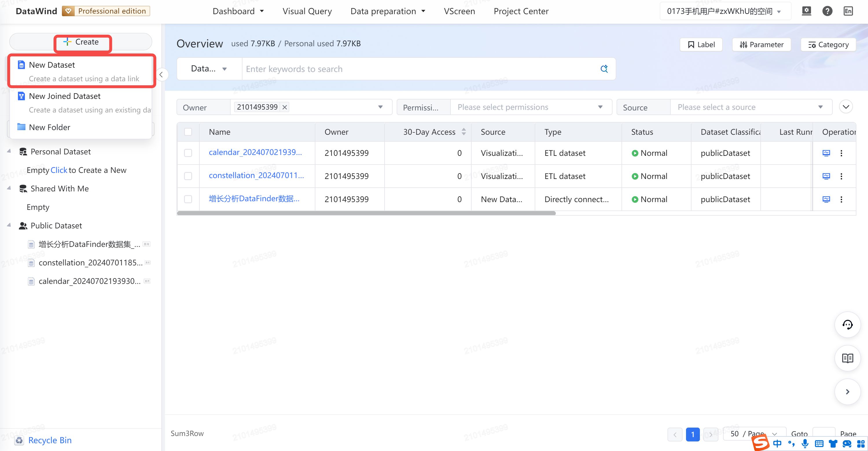Collapse the left sidebar panel arrow
Screen dimensions: 868x451
tap(161, 75)
